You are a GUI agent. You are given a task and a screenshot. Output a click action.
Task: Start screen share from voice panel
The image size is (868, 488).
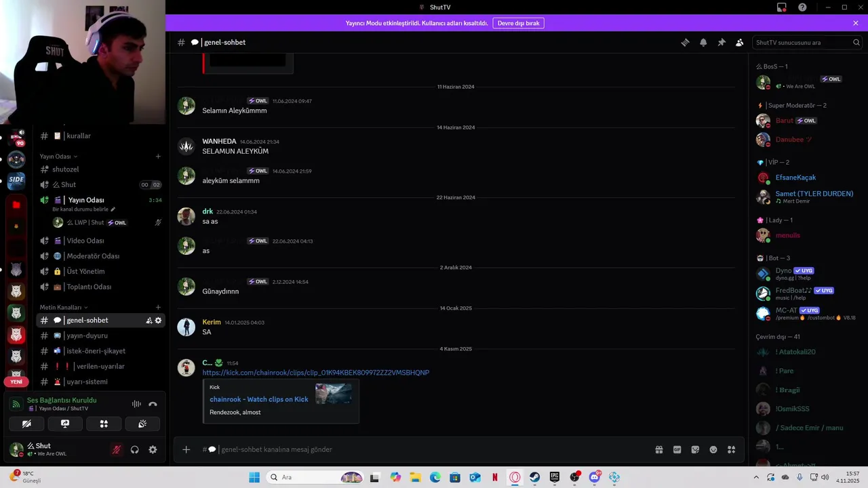point(65,424)
